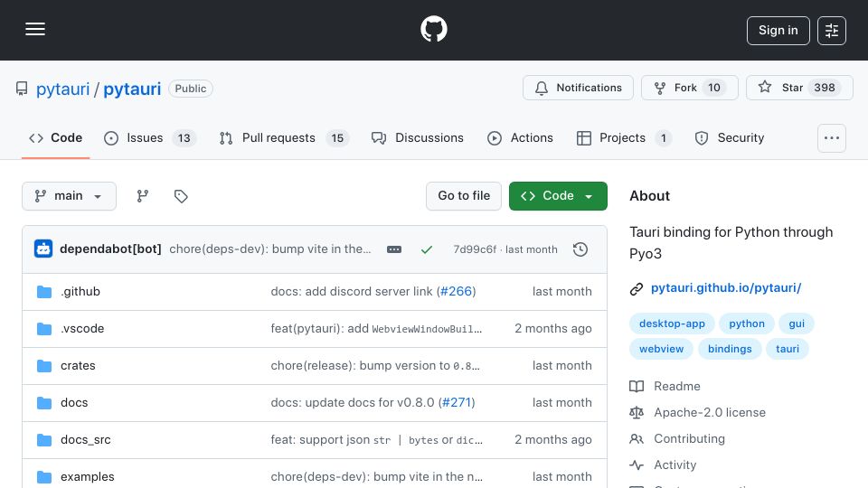Click the star count 398
The width and height of the screenshot is (868, 488).
point(825,88)
